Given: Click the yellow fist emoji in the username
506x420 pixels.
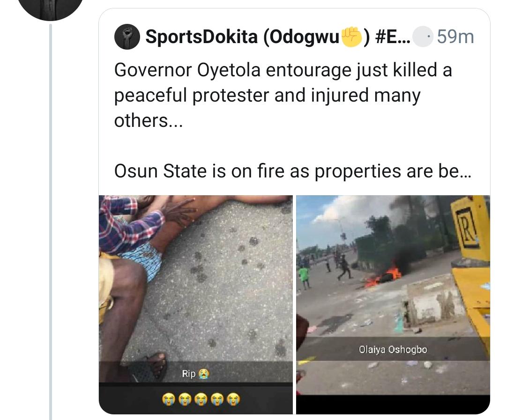Looking at the screenshot, I should point(351,37).
